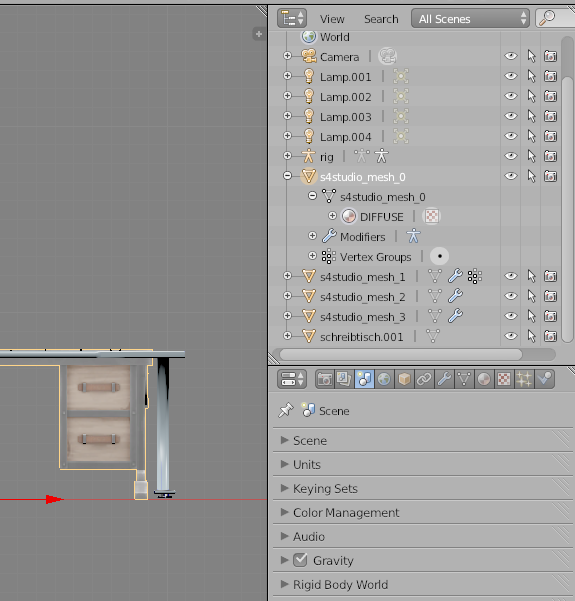Screen dimensions: 575x601
Task: Open the All Scenes dropdown
Action: pos(470,18)
